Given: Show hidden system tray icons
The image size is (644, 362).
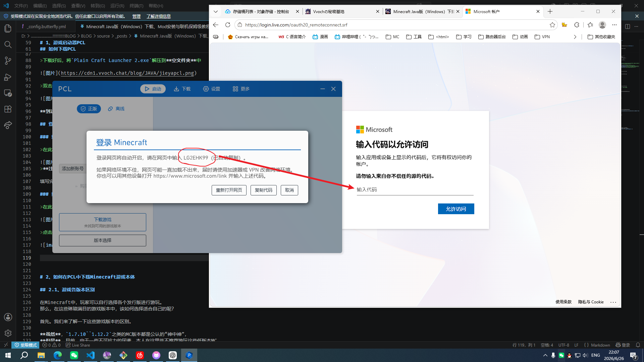Looking at the screenshot, I should 545,355.
